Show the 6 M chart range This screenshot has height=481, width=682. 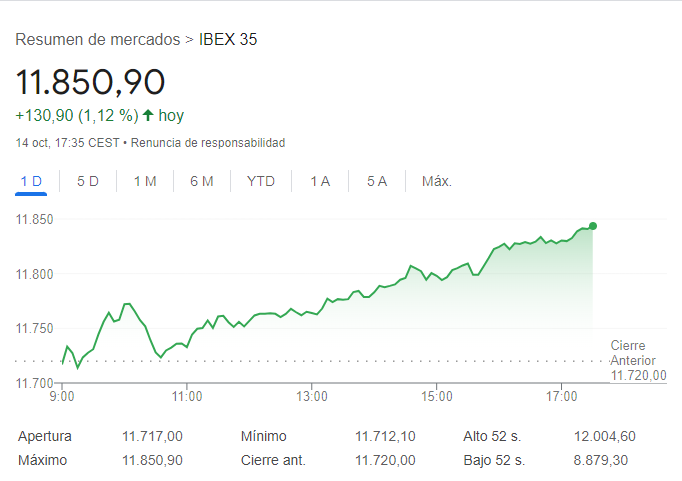[x=202, y=181]
